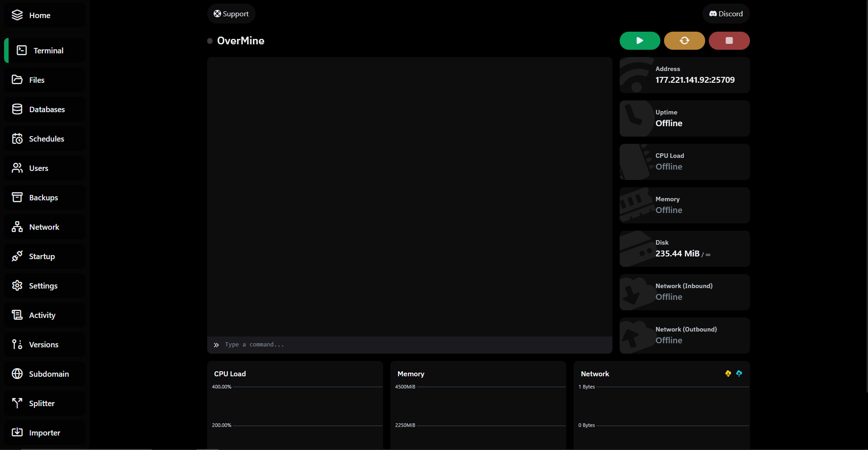This screenshot has width=868, height=450.
Task: Click the Versions branch icon
Action: click(x=17, y=344)
